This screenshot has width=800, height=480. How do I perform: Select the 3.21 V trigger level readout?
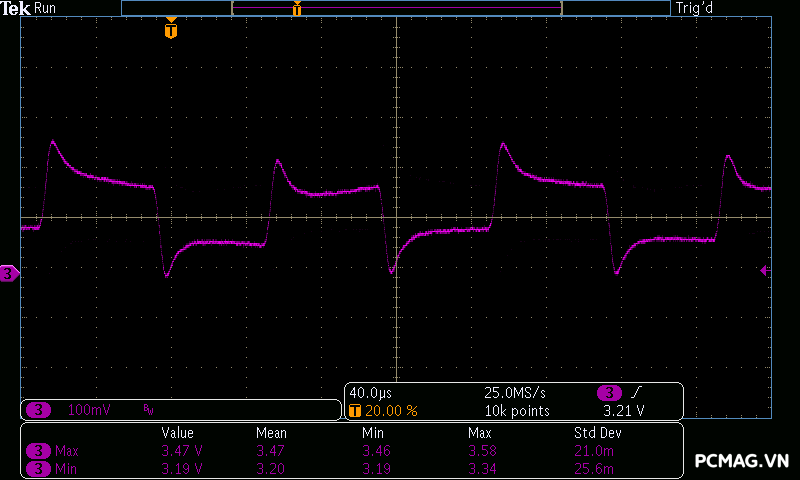623,411
